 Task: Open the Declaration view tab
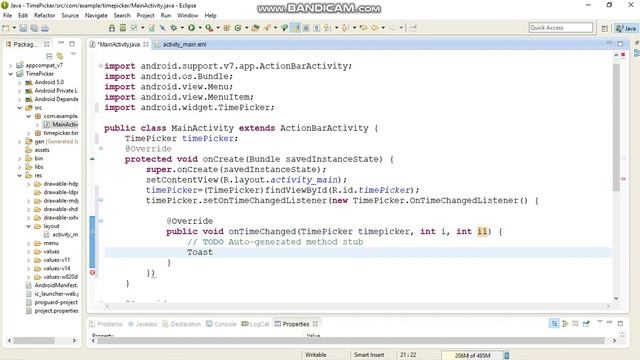click(x=182, y=324)
